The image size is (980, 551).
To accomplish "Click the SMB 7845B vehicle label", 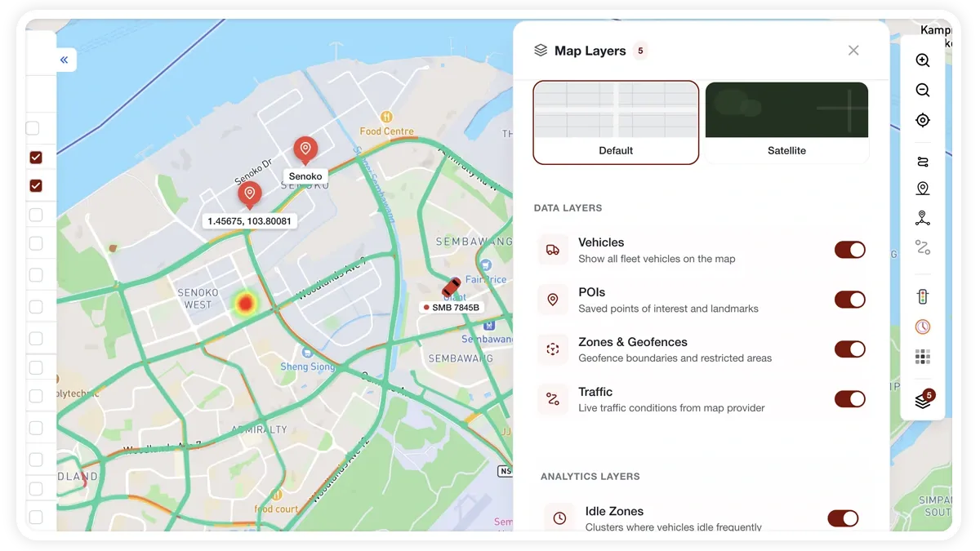I will point(452,308).
